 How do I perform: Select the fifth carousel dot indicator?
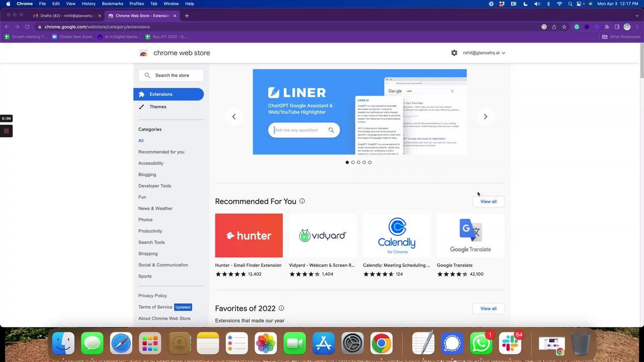pos(370,162)
